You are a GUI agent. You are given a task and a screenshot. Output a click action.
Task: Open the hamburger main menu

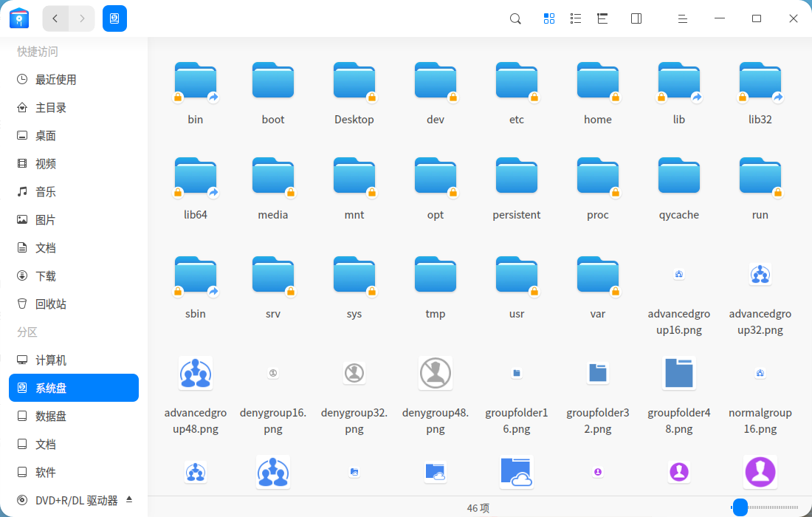click(x=683, y=19)
